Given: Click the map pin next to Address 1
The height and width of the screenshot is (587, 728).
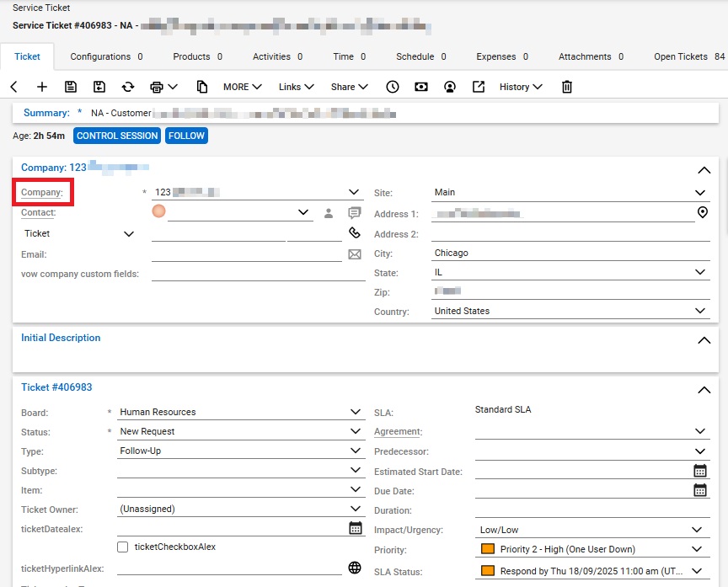Looking at the screenshot, I should pyautogui.click(x=703, y=213).
